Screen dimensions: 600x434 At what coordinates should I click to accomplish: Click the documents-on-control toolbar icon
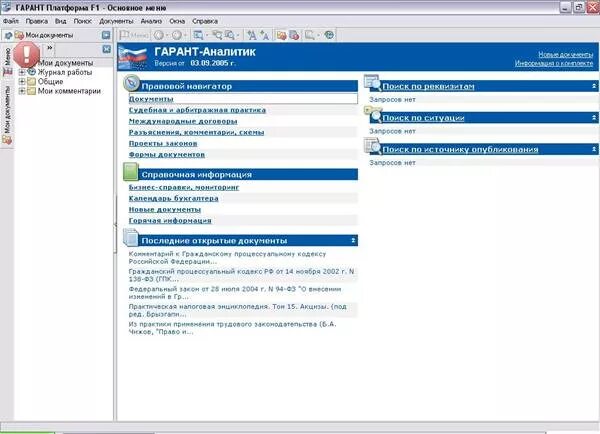(294, 35)
